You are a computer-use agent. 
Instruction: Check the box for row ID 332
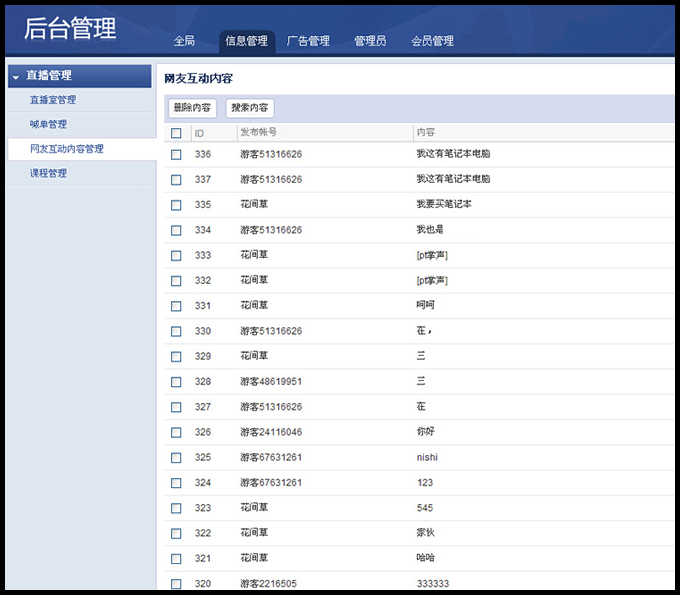[176, 281]
